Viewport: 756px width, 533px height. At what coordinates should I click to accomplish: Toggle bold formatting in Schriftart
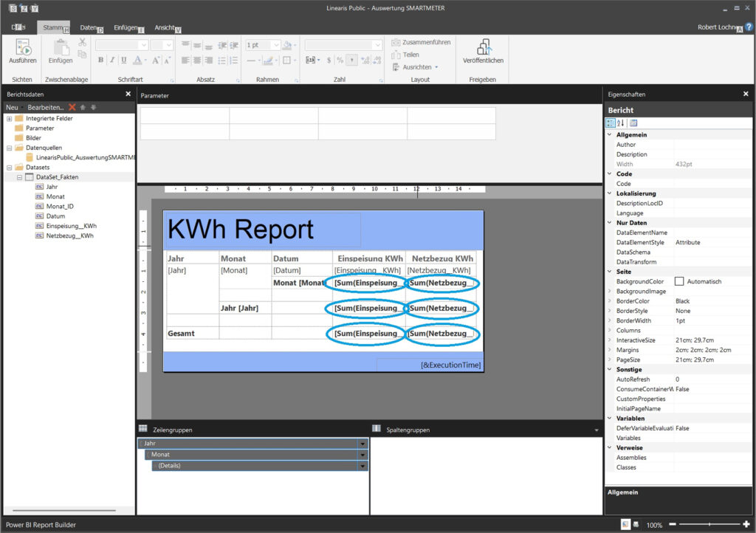pos(101,61)
